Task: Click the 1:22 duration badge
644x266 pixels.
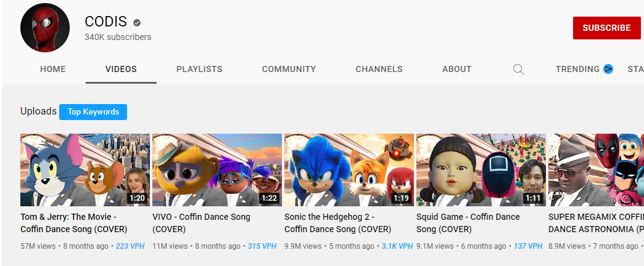Action: pos(270,199)
